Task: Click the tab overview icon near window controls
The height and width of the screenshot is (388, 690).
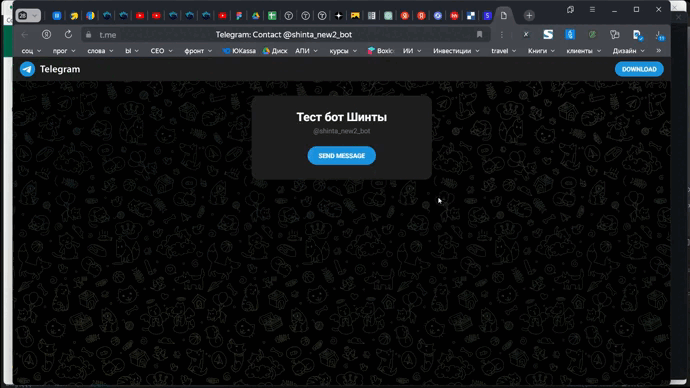Action: click(570, 9)
